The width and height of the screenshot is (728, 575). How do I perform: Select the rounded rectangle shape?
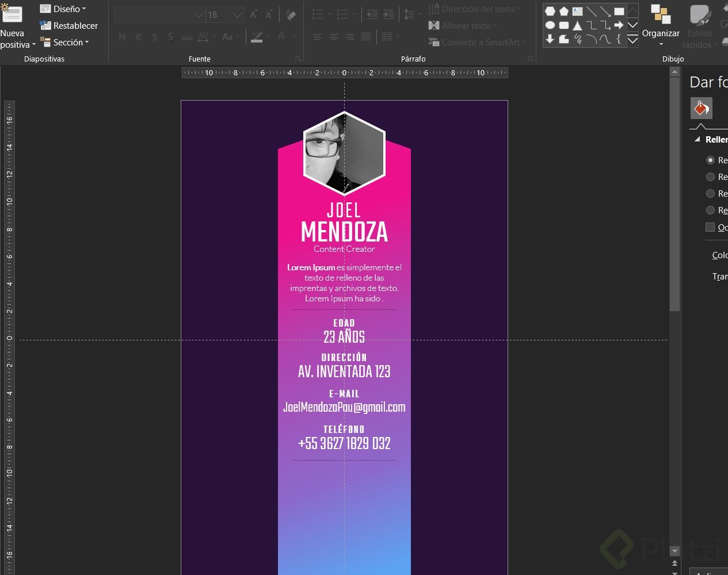[x=564, y=25]
